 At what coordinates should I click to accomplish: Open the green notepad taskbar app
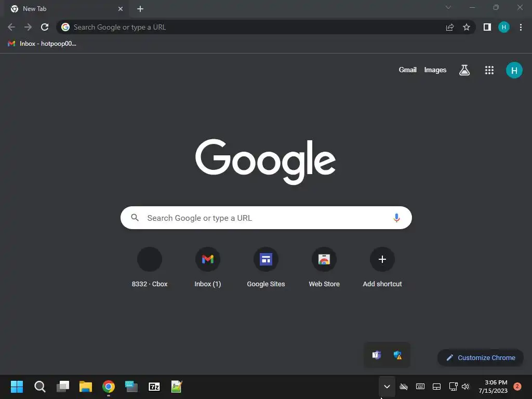[x=177, y=387]
